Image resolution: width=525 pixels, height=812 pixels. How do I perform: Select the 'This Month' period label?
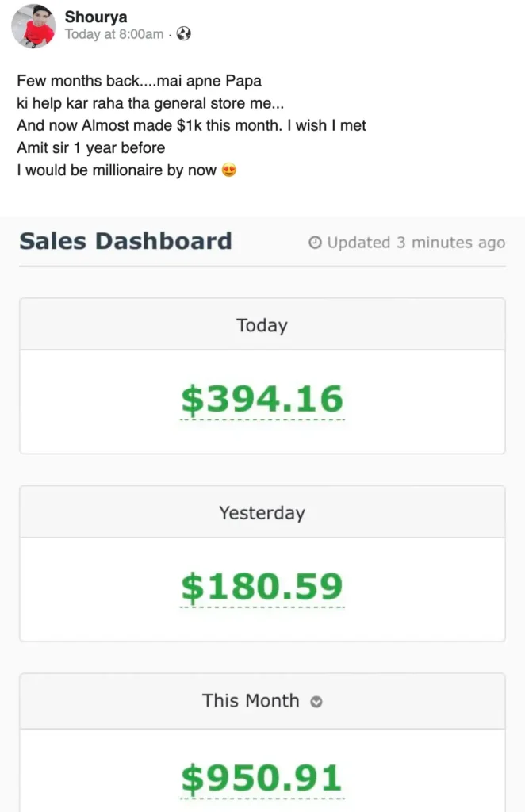pyautogui.click(x=251, y=701)
